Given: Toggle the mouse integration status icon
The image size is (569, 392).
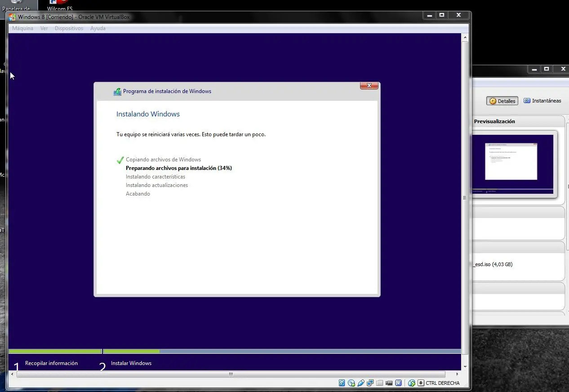Looking at the screenshot, I should pyautogui.click(x=411, y=383).
